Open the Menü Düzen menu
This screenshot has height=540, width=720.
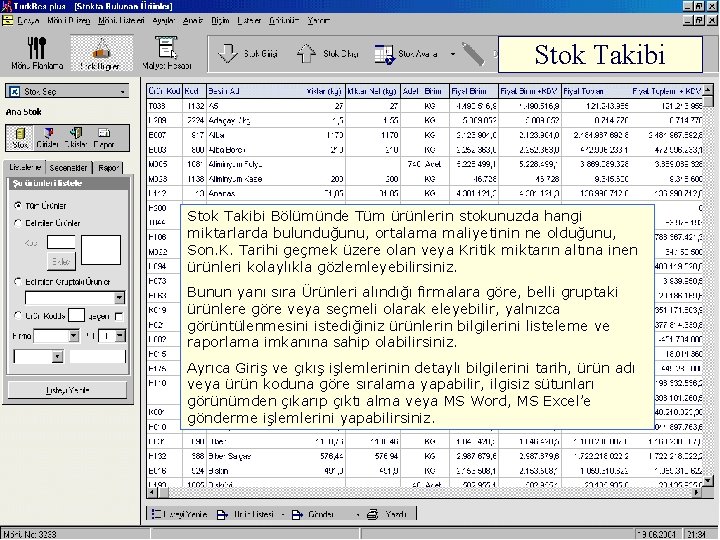(68, 21)
